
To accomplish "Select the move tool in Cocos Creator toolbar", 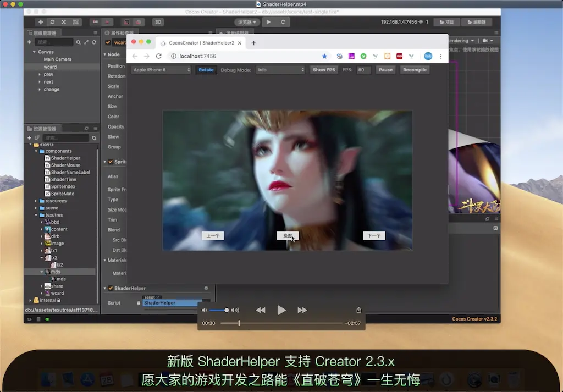I will pyautogui.click(x=41, y=22).
